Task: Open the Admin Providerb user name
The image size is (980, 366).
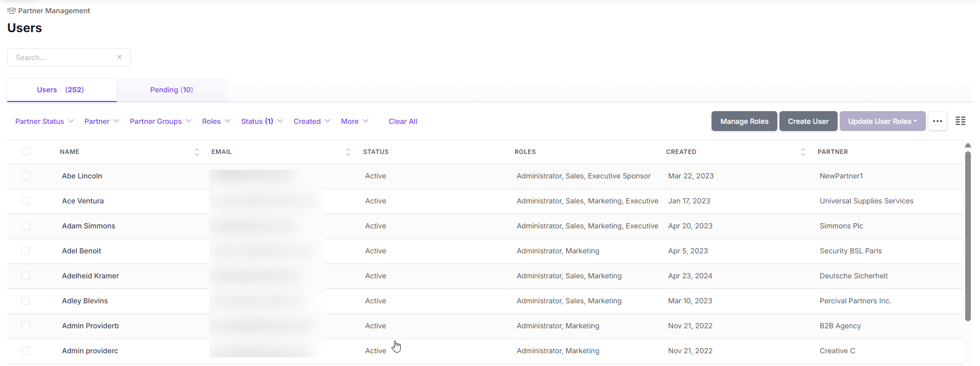Action: (x=90, y=326)
